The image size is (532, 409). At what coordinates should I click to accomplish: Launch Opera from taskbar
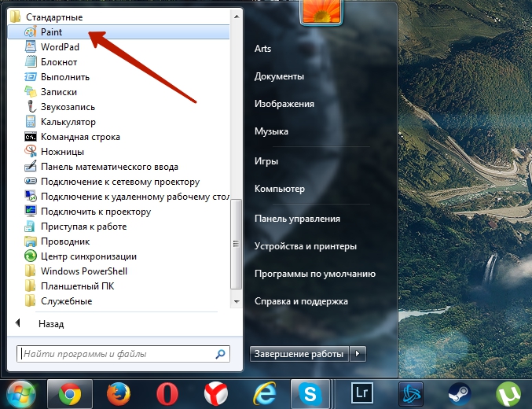pos(167,395)
